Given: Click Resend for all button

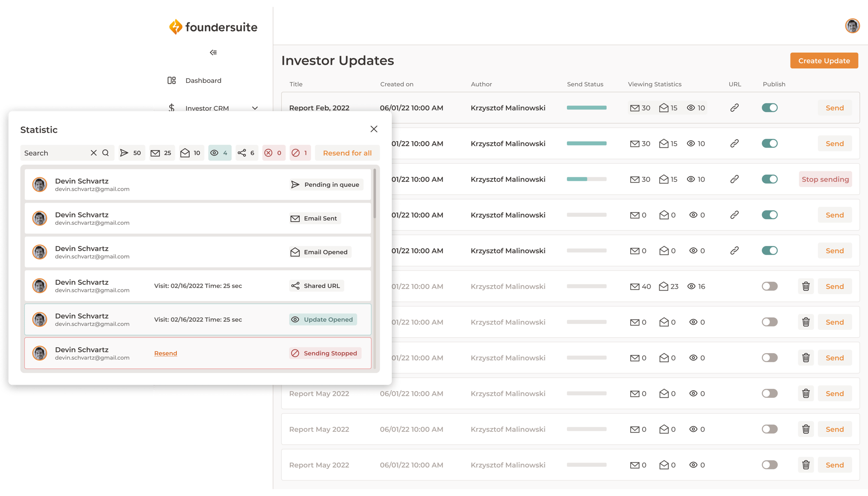Looking at the screenshot, I should click(347, 153).
